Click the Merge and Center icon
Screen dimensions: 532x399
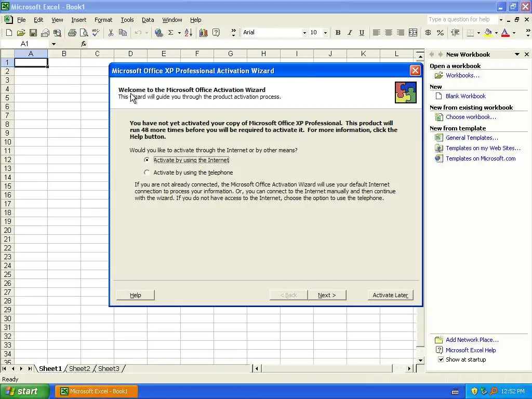(x=413, y=33)
